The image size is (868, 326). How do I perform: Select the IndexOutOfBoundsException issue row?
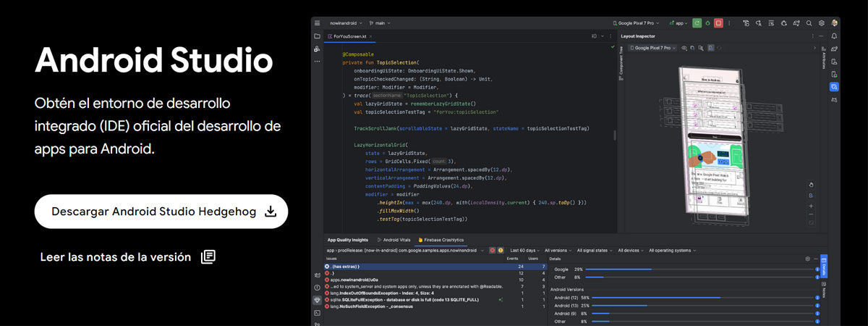[435, 293]
